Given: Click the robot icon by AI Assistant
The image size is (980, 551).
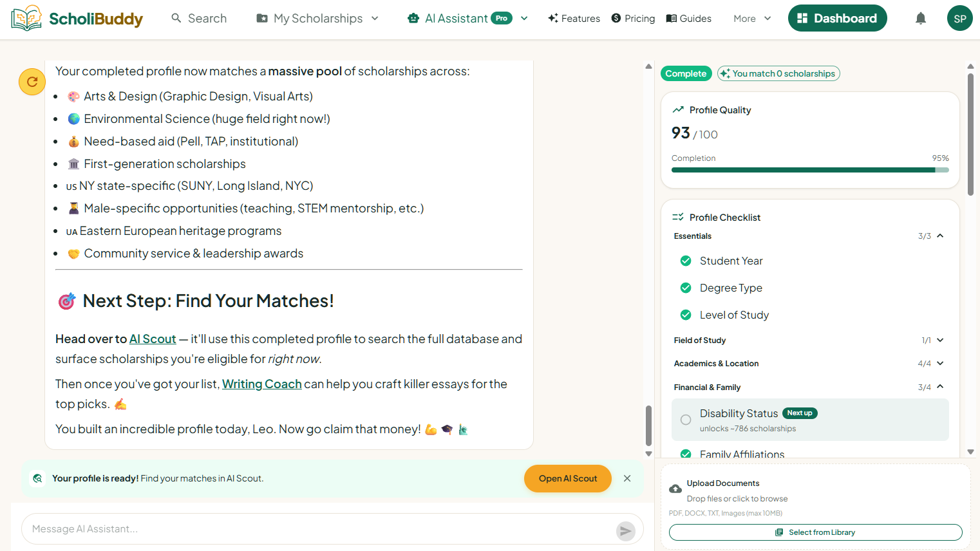Looking at the screenshot, I should [413, 19].
